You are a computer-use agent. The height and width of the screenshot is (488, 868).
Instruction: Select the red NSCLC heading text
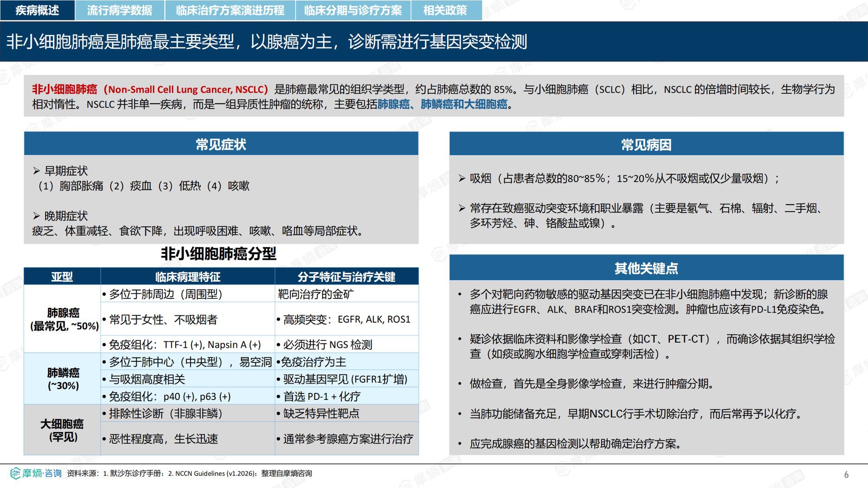pos(150,89)
